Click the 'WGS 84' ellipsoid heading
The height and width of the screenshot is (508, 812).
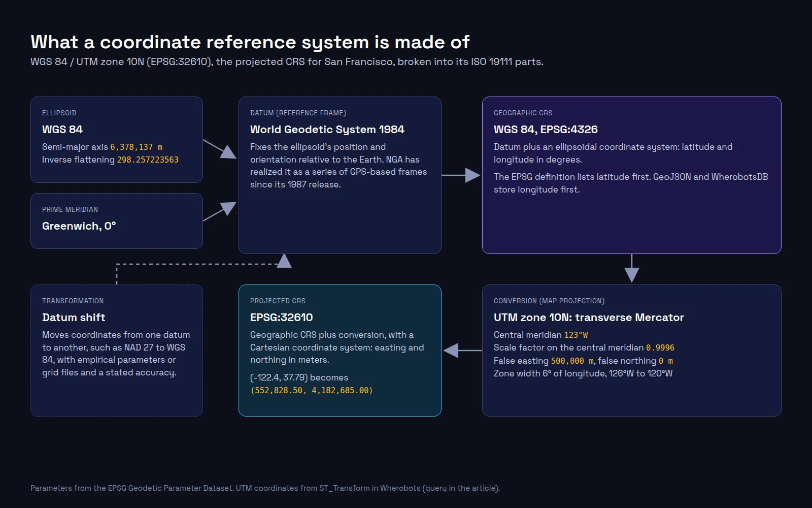[62, 130]
